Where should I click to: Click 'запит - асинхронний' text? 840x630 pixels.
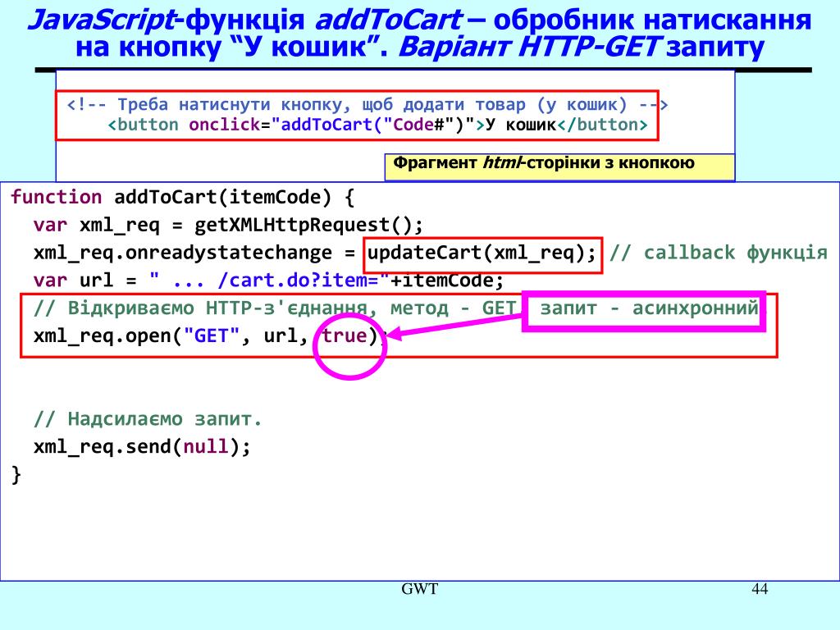coord(649,308)
